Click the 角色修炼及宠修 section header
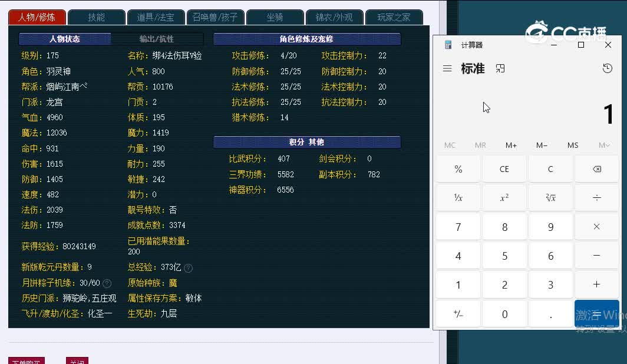Viewport: 627px width, 364px height. point(306,39)
